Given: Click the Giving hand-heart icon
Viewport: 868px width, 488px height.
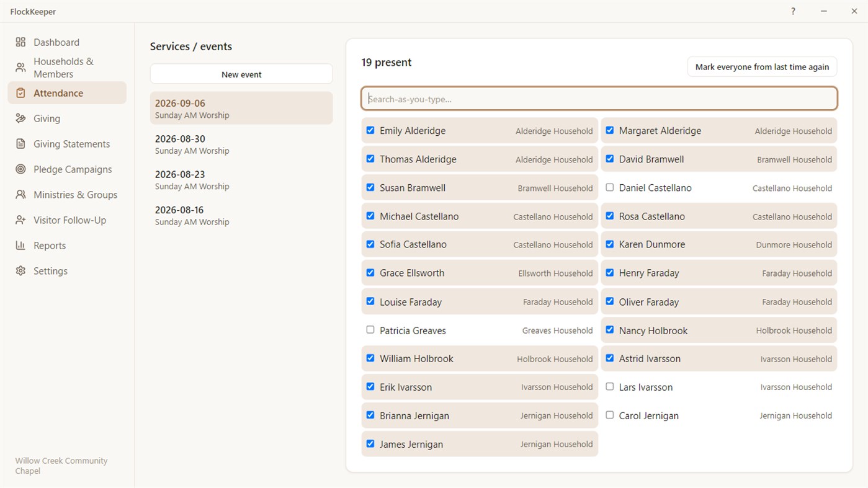Looking at the screenshot, I should coord(20,118).
